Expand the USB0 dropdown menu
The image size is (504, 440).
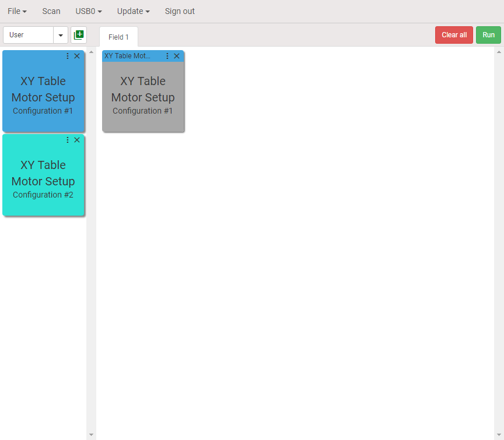(x=89, y=11)
